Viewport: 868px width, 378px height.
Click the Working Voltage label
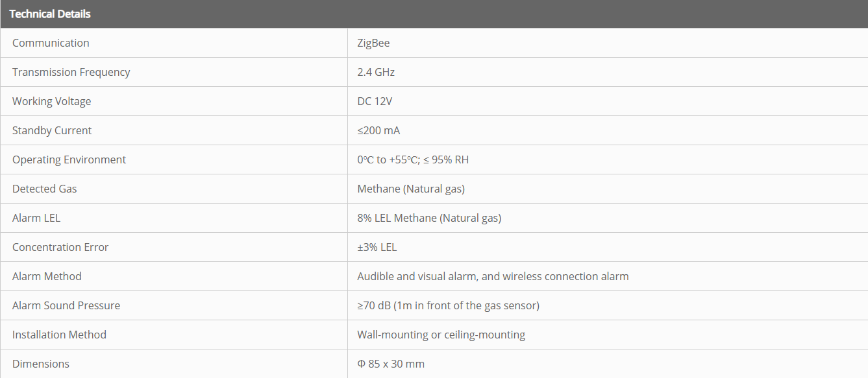pos(51,101)
